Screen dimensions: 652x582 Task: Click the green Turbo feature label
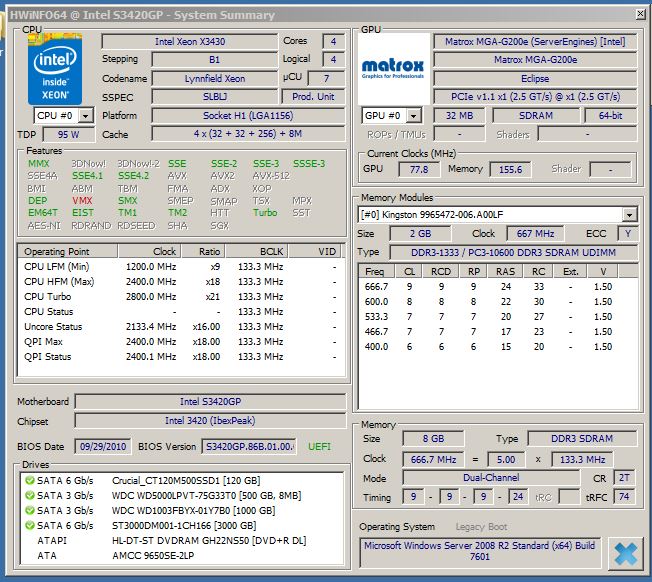point(265,213)
